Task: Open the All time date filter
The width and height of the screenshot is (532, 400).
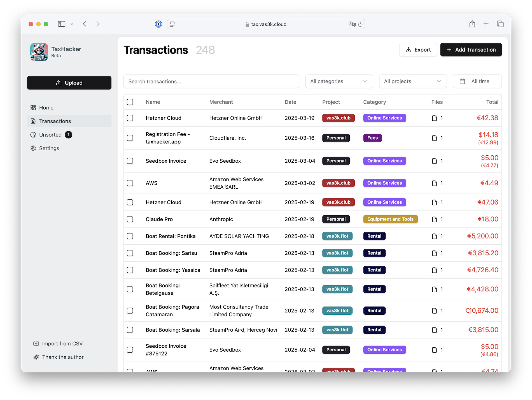Action: click(x=477, y=81)
